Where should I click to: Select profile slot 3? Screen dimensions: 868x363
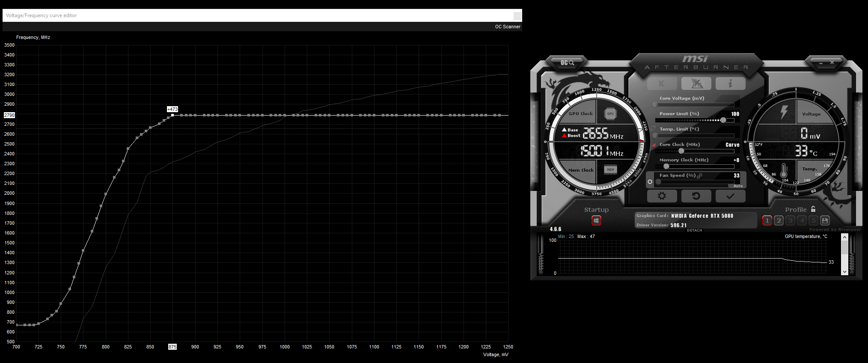(x=791, y=220)
